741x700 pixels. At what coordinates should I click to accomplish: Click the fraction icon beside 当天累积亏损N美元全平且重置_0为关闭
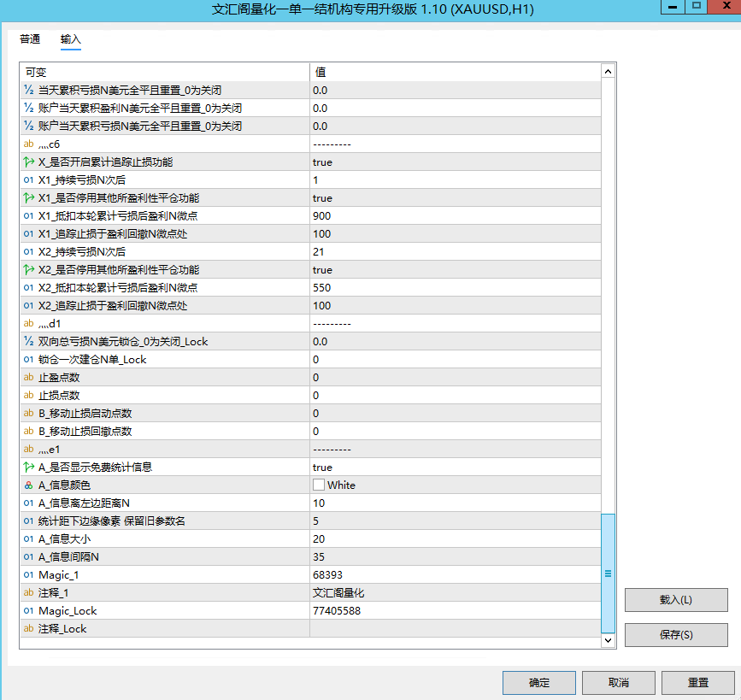click(x=29, y=90)
